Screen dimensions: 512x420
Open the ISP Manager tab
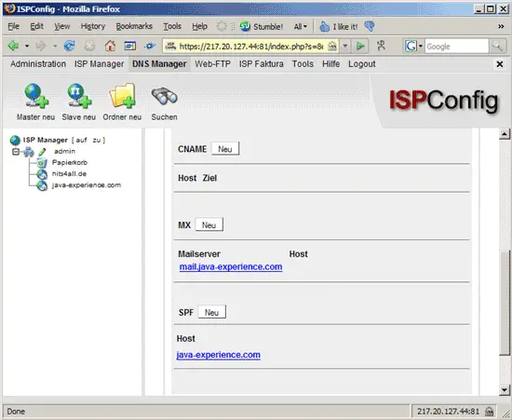(x=100, y=64)
